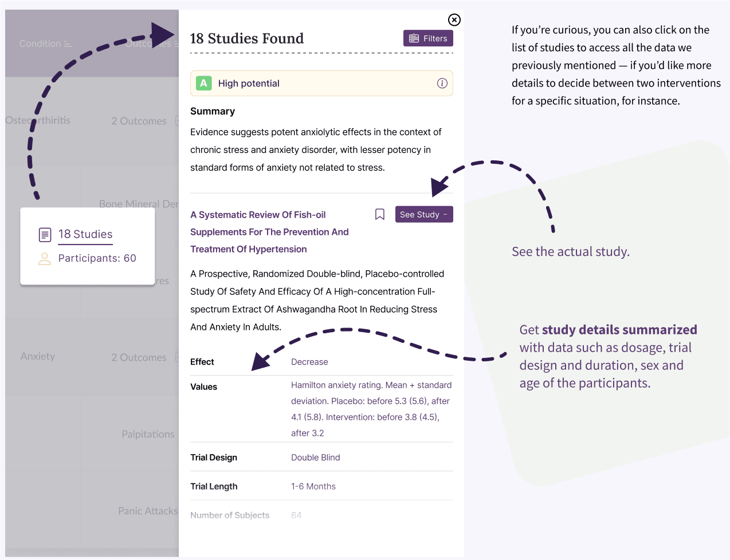This screenshot has width=730, height=560.
Task: Close the studies panel with the X icon
Action: 454,20
